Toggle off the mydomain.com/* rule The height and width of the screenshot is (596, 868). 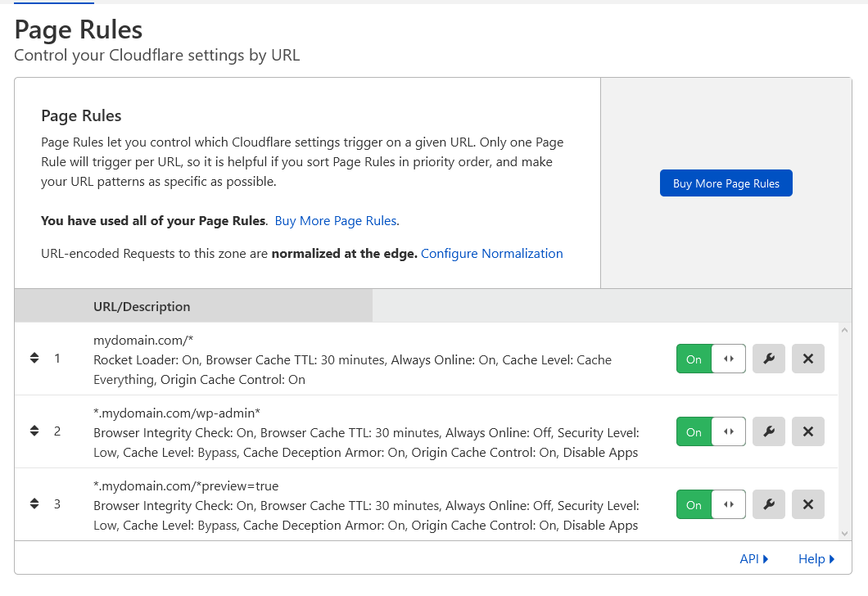[x=711, y=359]
